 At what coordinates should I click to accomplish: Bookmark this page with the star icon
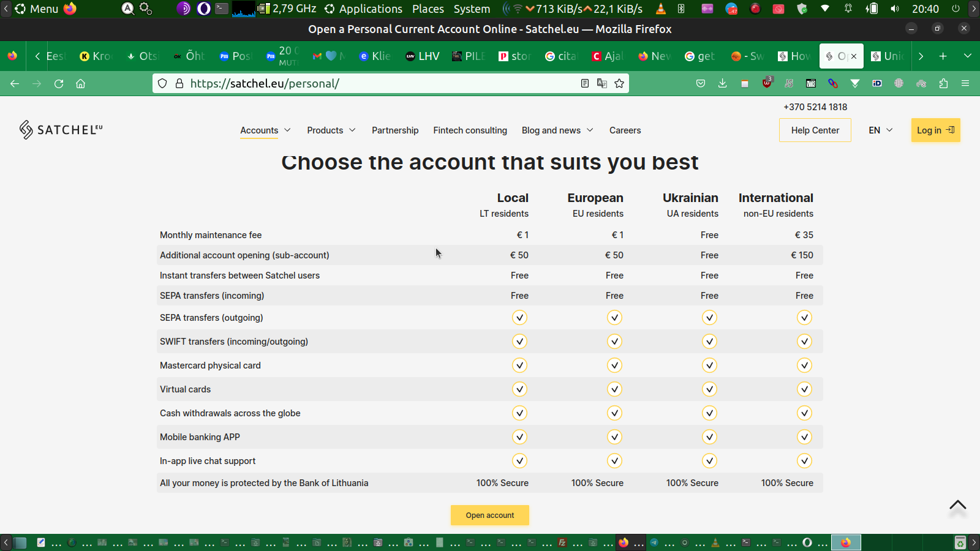pyautogui.click(x=619, y=83)
